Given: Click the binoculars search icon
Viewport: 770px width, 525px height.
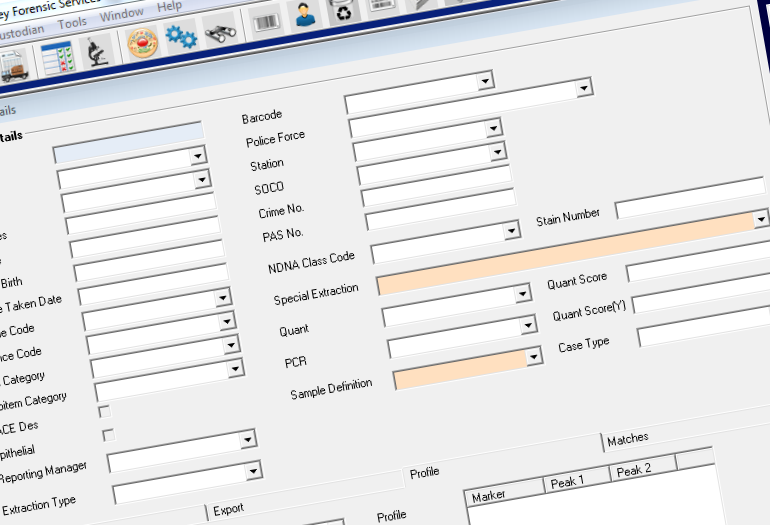Looking at the screenshot, I should coord(219,34).
